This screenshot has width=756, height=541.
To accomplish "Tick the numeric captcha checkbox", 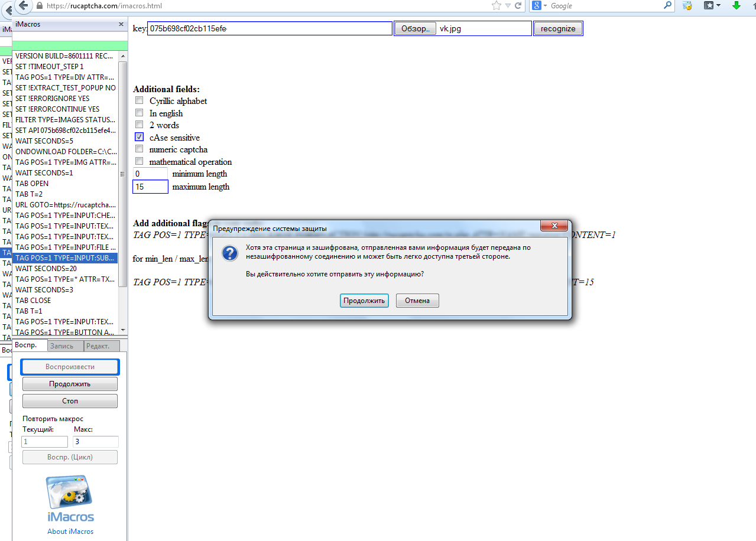I will click(139, 149).
